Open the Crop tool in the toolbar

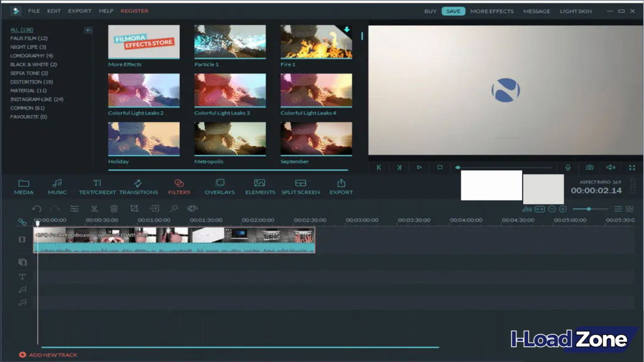(133, 209)
